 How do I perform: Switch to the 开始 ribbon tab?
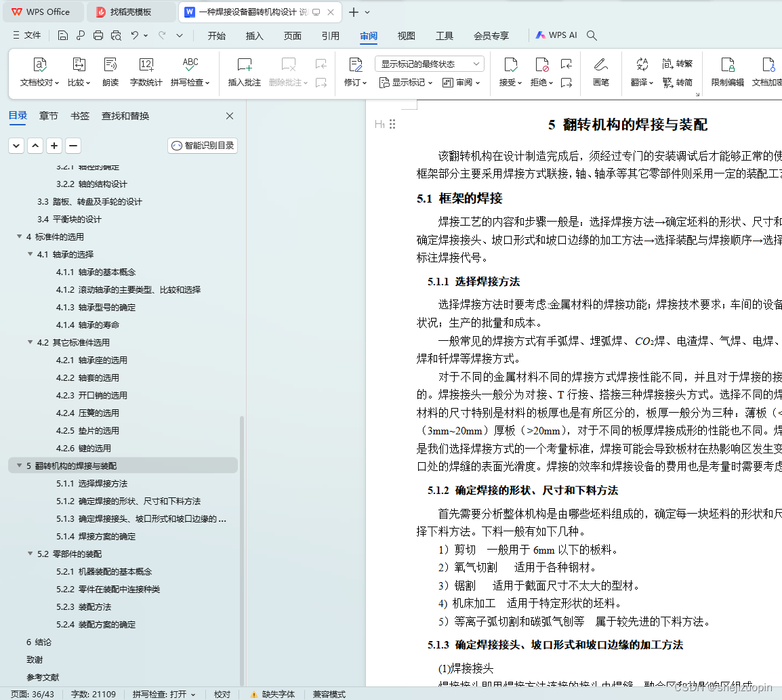coord(216,36)
